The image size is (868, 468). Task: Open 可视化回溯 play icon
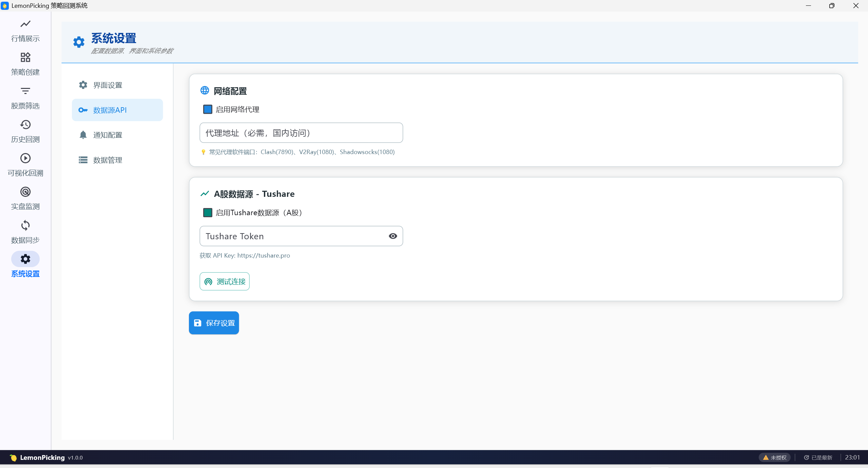click(25, 158)
